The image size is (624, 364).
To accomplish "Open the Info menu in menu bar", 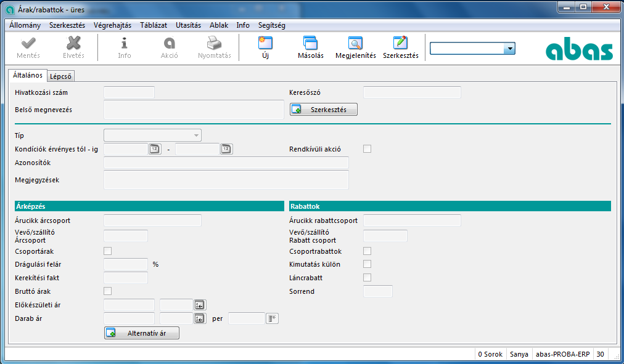I will 243,25.
